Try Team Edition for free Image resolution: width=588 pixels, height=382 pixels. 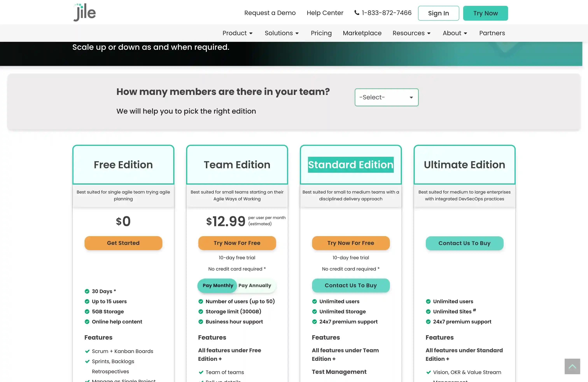pyautogui.click(x=237, y=243)
